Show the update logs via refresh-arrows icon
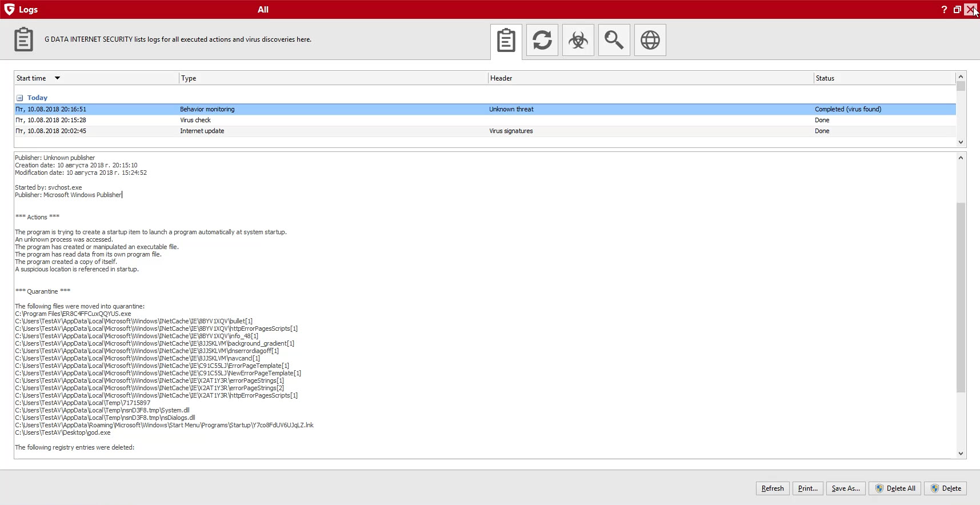This screenshot has height=505, width=980. pyautogui.click(x=542, y=40)
